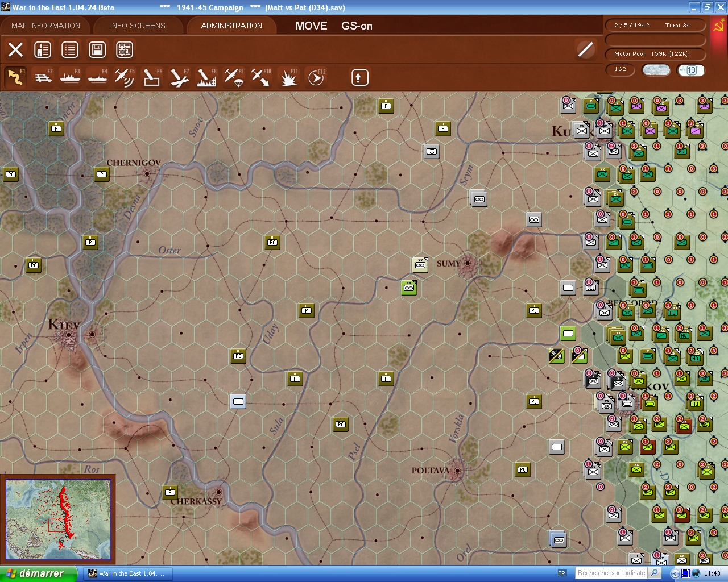Click the up-arrow button in the mode toolbar
This screenshot has height=582, width=728.
pos(359,77)
